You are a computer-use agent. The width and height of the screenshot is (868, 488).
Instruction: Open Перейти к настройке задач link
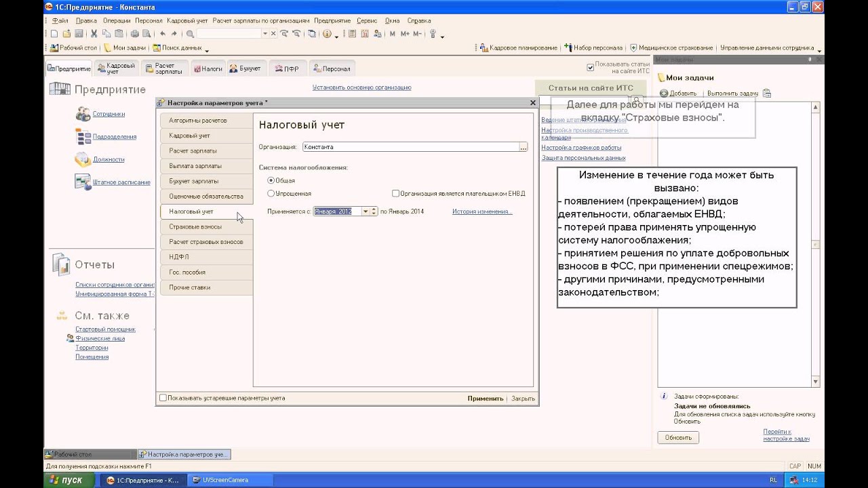point(786,434)
